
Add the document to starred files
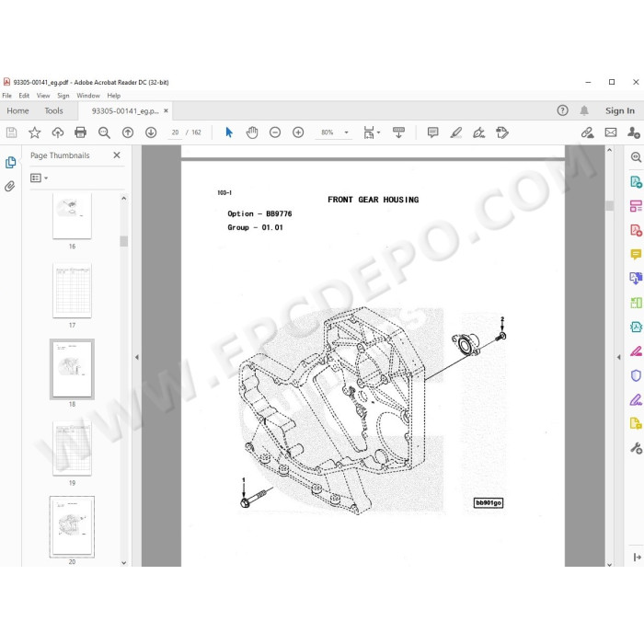(x=35, y=132)
